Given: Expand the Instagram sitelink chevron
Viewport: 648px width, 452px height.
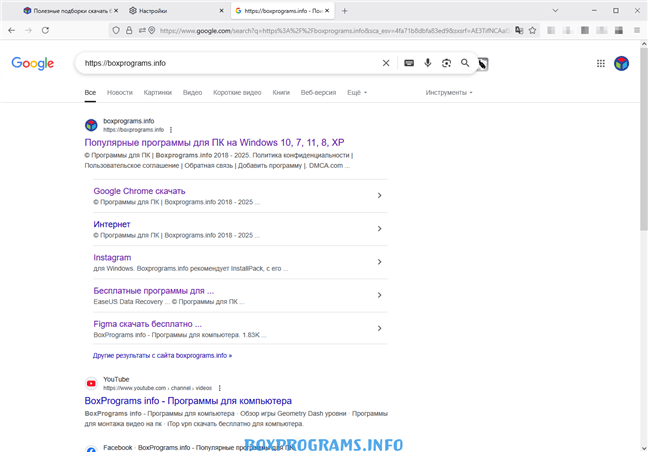Looking at the screenshot, I should point(379,262).
